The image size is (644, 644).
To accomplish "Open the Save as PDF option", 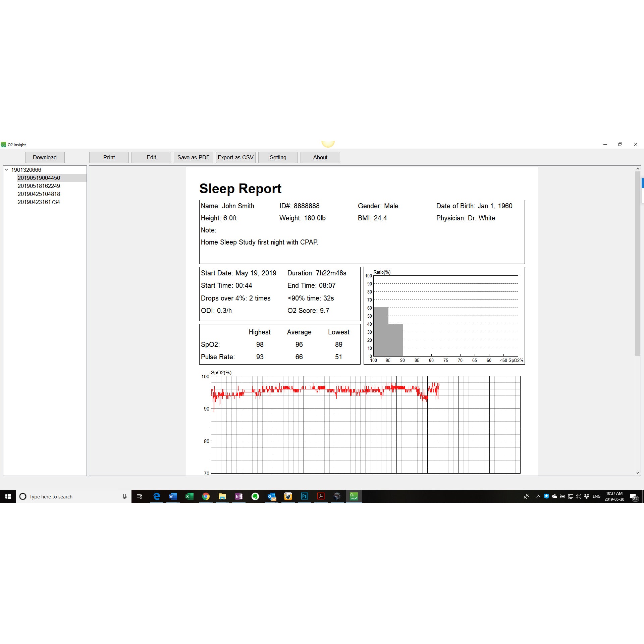I will point(193,157).
